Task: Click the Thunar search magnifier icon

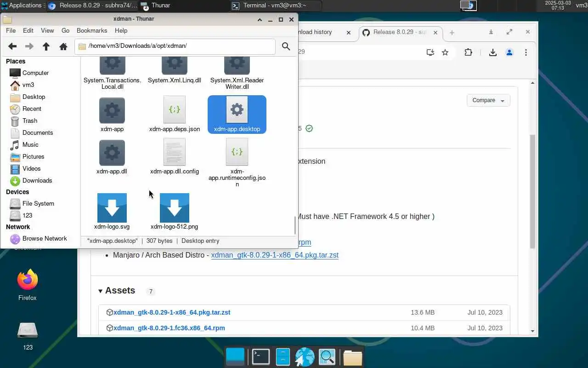Action: (x=286, y=46)
